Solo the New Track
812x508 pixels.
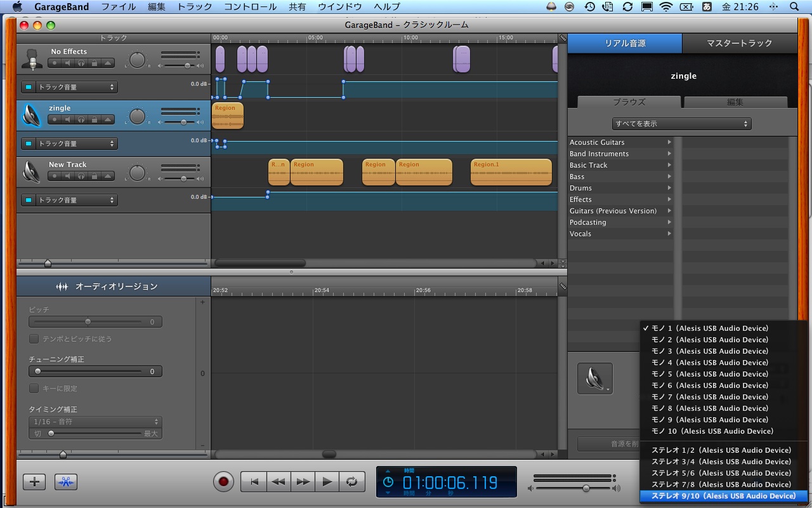pyautogui.click(x=81, y=176)
